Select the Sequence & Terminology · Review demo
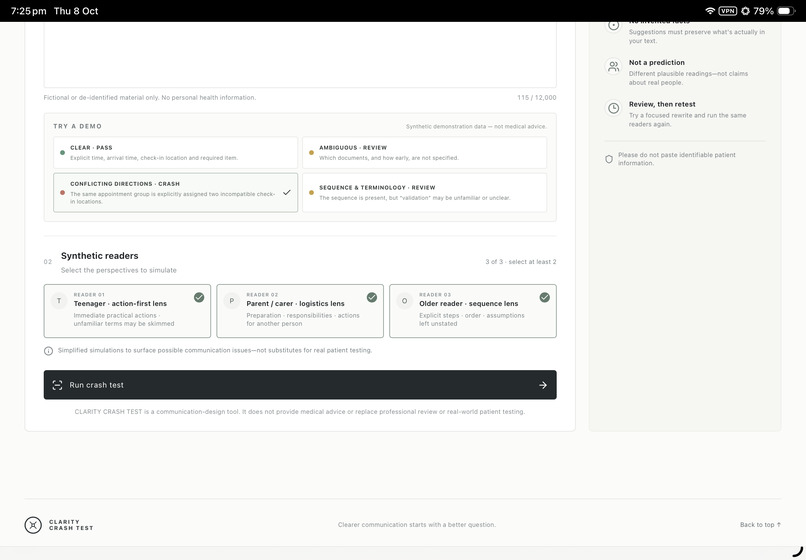Viewport: 806px width, 560px height. click(x=424, y=192)
